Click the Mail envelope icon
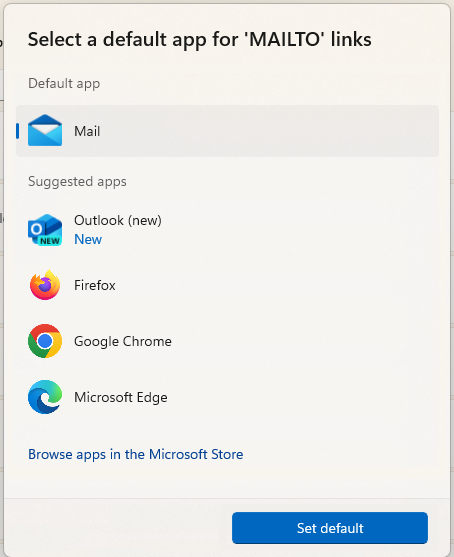454x557 pixels. (45, 130)
